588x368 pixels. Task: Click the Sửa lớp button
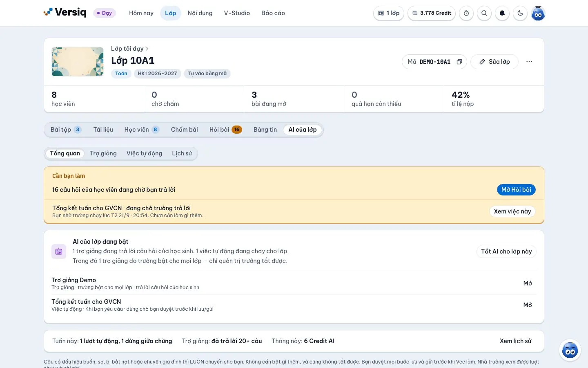click(x=494, y=62)
